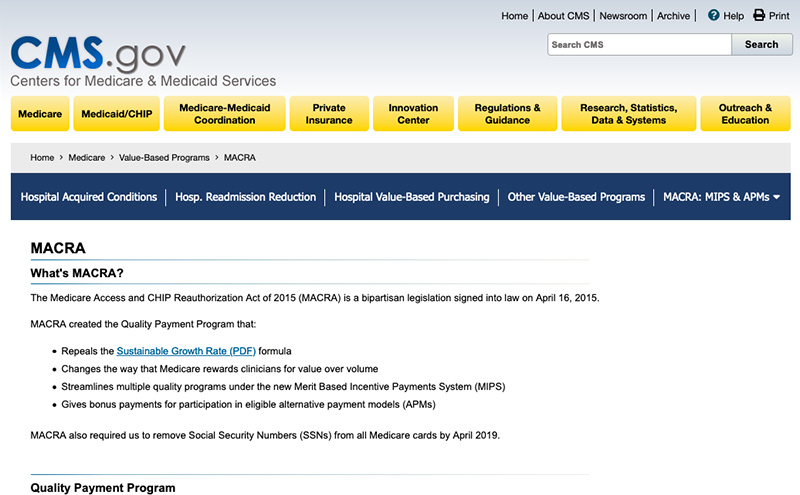Viewport: 800px width, 495px height.
Task: Open the Outreach & Education tab
Action: click(x=745, y=114)
